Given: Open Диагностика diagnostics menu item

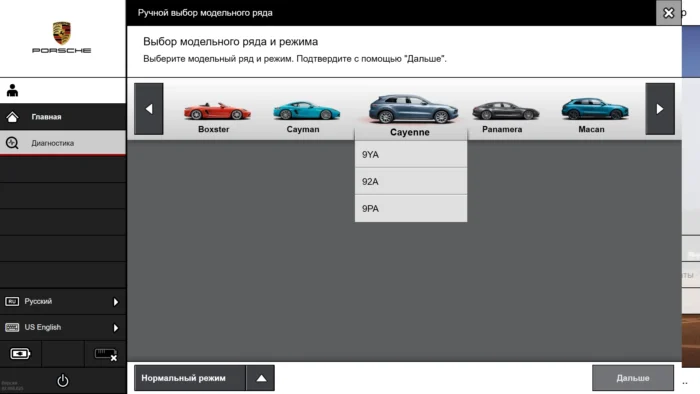Looking at the screenshot, I should coord(63,143).
